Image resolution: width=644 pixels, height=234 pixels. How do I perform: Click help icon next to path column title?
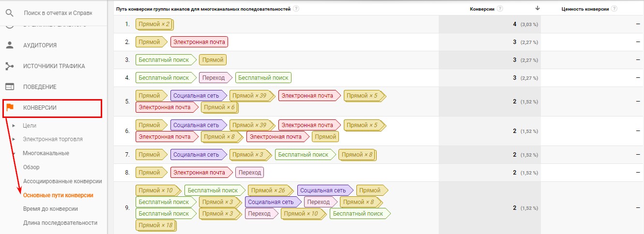(x=296, y=9)
